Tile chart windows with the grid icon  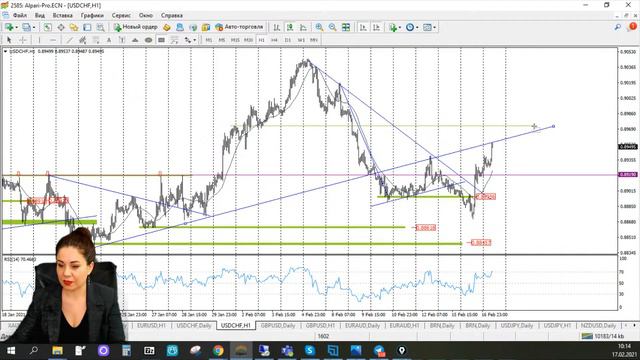346,27
